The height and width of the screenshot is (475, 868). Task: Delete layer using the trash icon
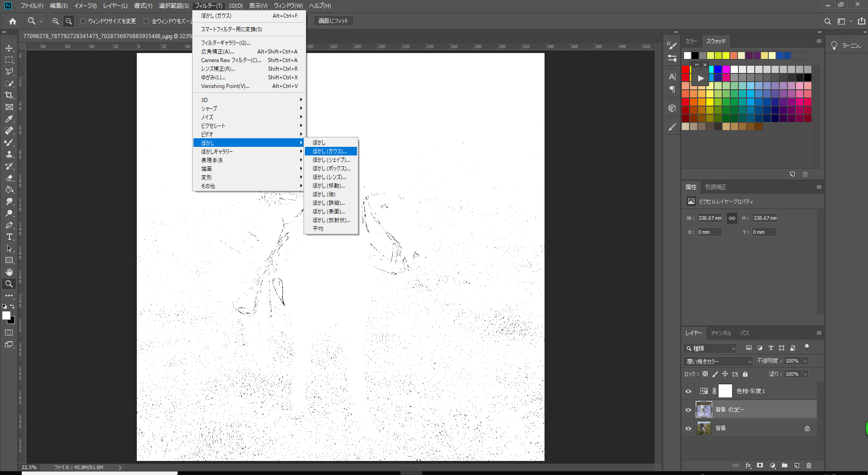click(809, 465)
